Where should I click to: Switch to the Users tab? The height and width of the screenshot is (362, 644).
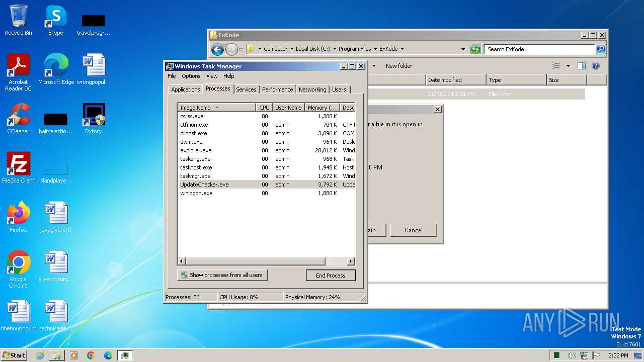(339, 89)
